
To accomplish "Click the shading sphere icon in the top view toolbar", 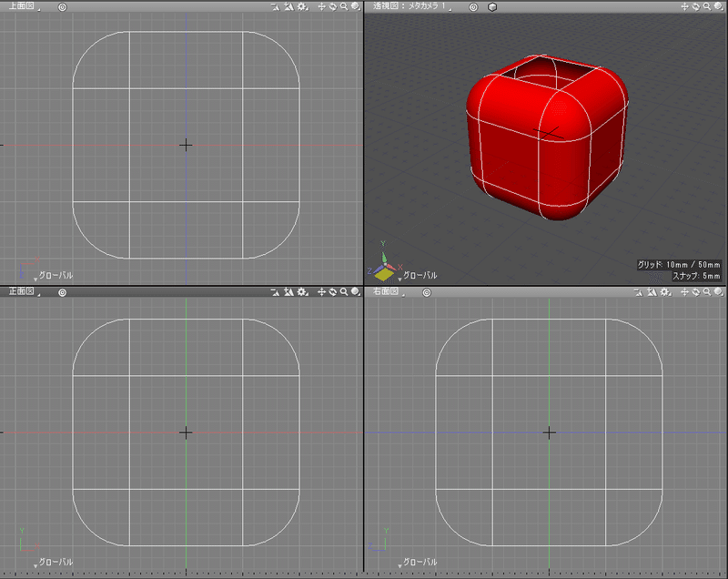I will point(357,7).
